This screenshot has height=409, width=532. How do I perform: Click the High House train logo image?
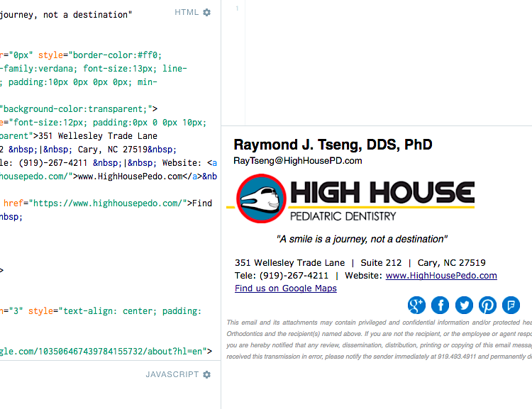coord(261,198)
